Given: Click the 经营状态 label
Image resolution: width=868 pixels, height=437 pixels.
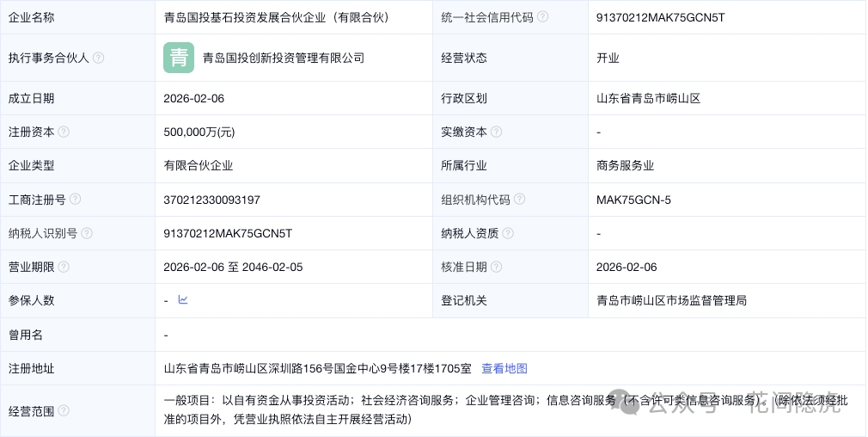Looking at the screenshot, I should click(x=464, y=58).
